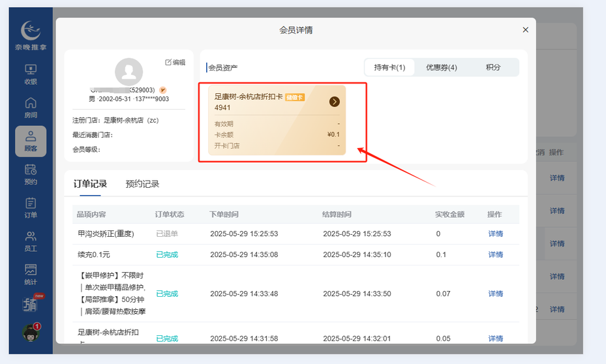The height and width of the screenshot is (364, 606).
Task: Click the 奈晚推拿 logo in sidebar
Action: click(x=31, y=35)
